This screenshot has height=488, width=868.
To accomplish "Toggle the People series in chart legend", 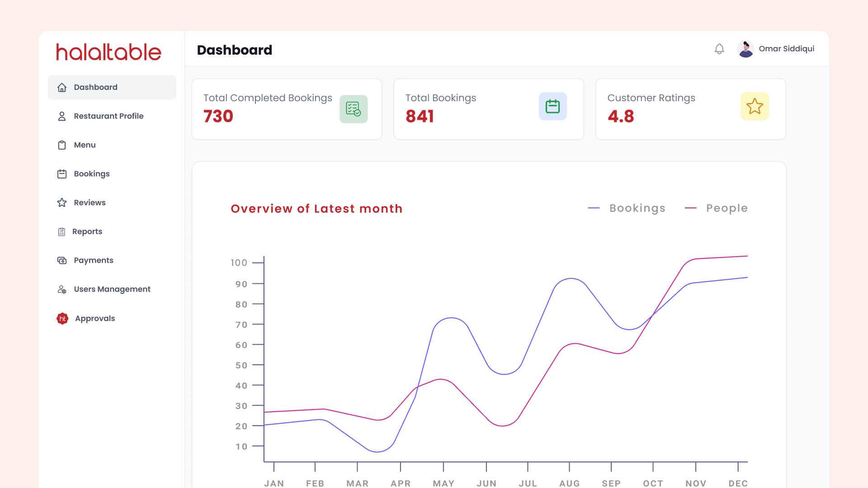I will 726,208.
